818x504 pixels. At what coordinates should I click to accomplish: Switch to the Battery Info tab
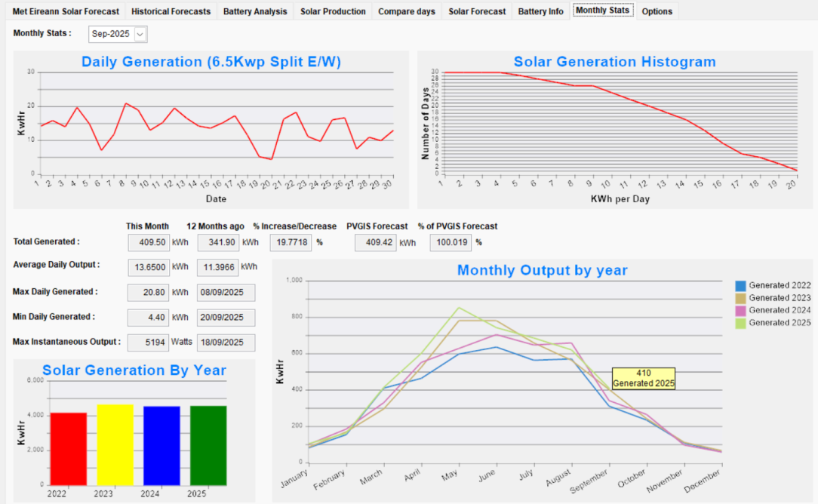(540, 11)
